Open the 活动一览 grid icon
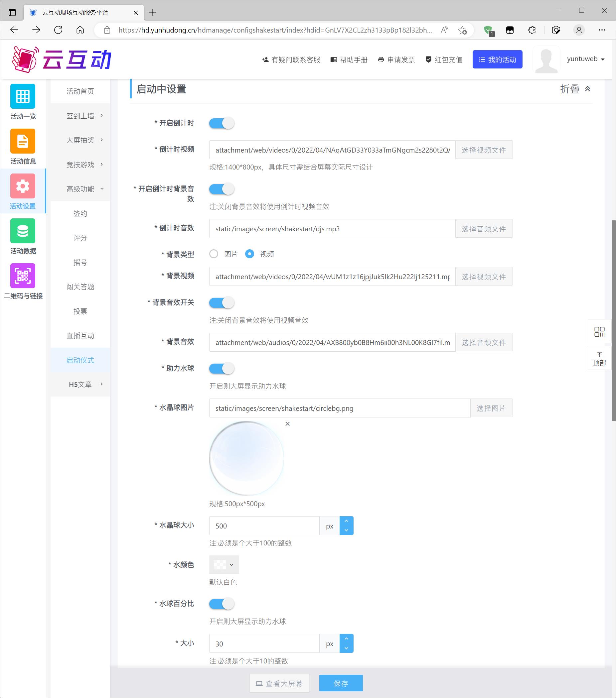 23,96
